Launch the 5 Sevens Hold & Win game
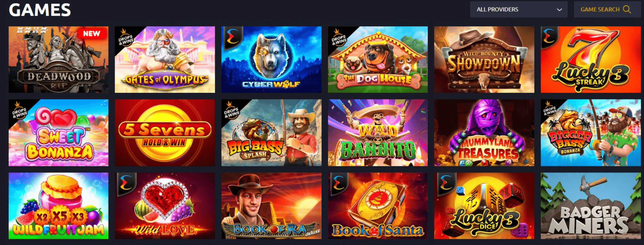The image size is (644, 245). (x=165, y=133)
